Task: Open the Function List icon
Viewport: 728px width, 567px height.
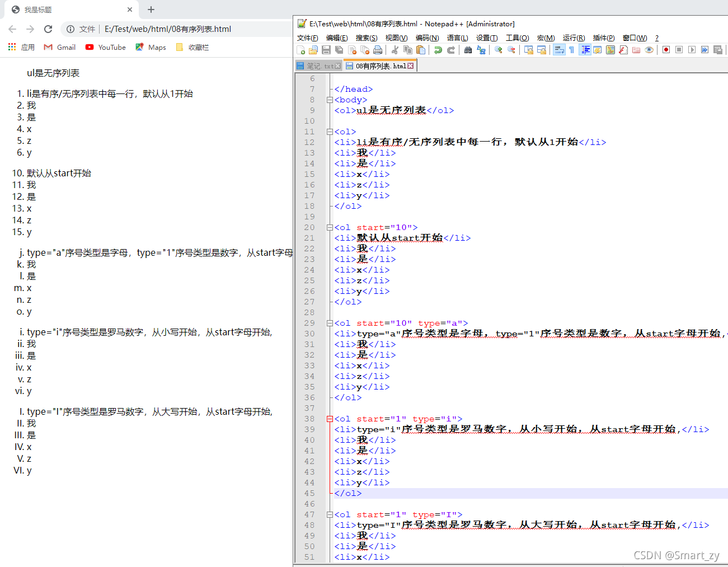Action: (623, 50)
